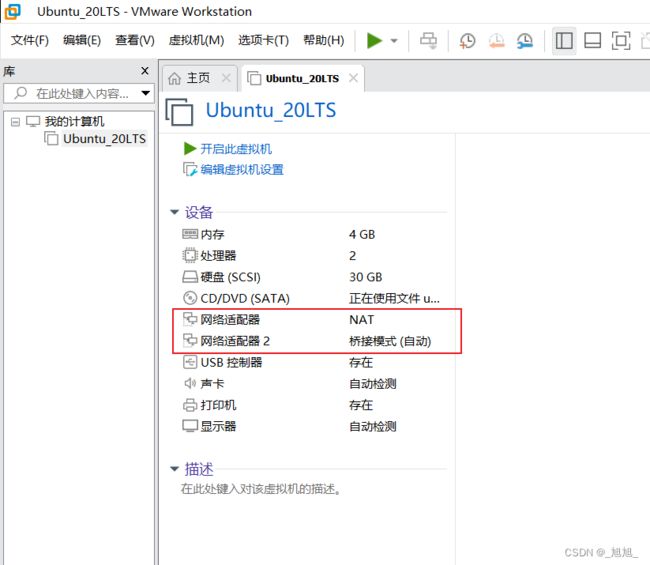Click the description field 在此处键入对该虚拟机的描述

pos(261,489)
